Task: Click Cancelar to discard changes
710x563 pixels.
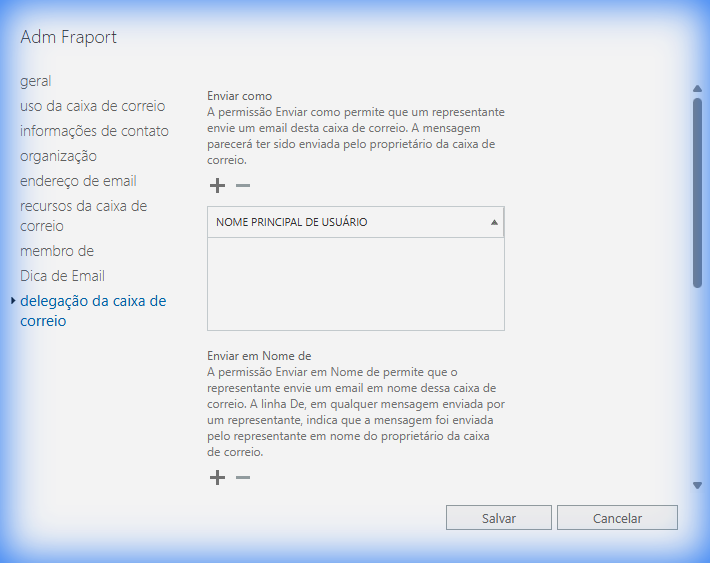Action: pyautogui.click(x=617, y=518)
